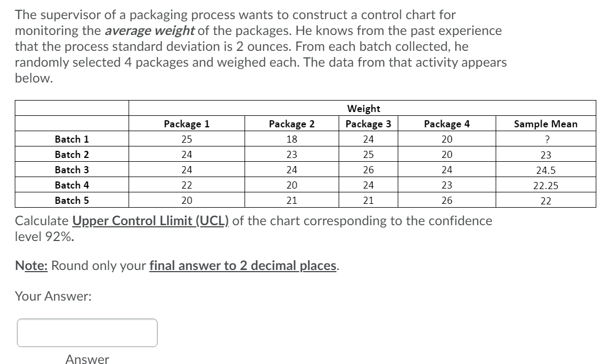The height and width of the screenshot is (364, 616).
Task: Click the Note: label in the instructions
Action: [33, 266]
